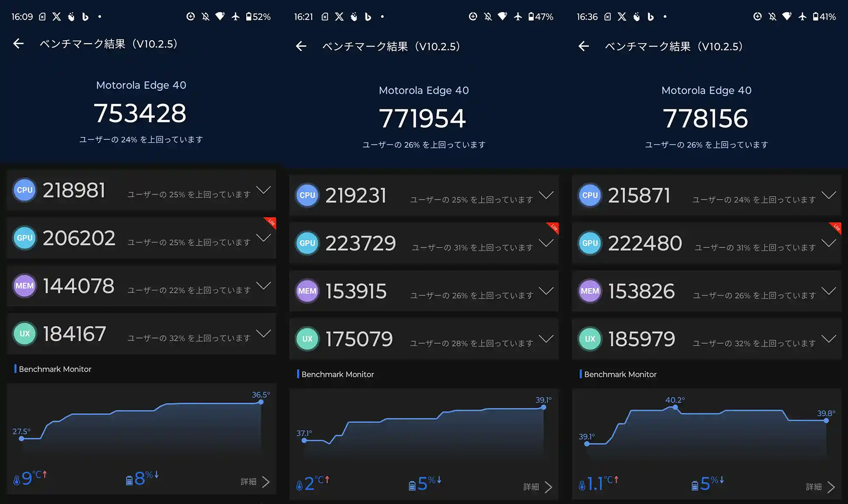Expand the GPU 222480 score details
Viewport: 848px width, 504px height.
point(828,243)
